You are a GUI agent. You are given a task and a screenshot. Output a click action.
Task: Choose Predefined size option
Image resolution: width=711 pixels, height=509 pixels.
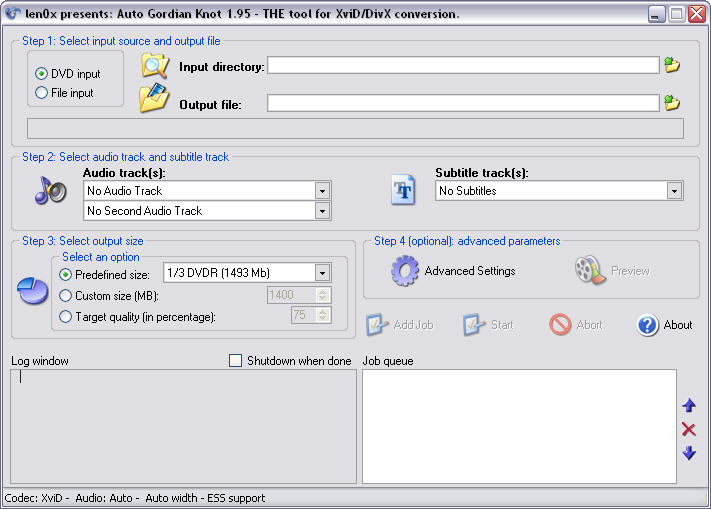[x=65, y=275]
